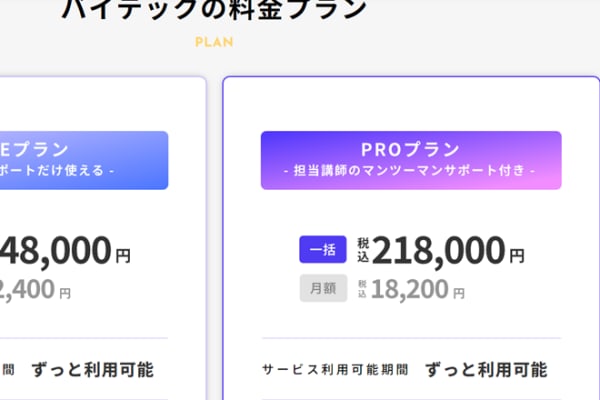600x400 pixels.
Task: Click the yellow PLAN section label
Action: [214, 43]
